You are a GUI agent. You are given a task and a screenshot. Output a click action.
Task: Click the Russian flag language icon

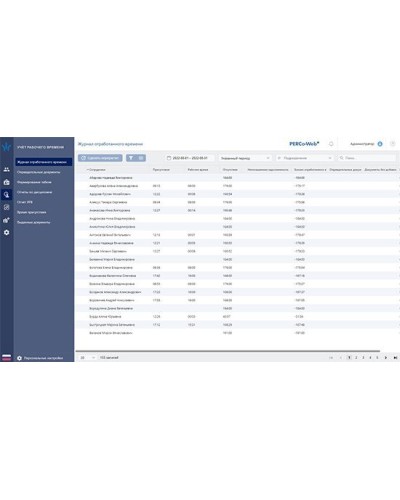click(6, 358)
